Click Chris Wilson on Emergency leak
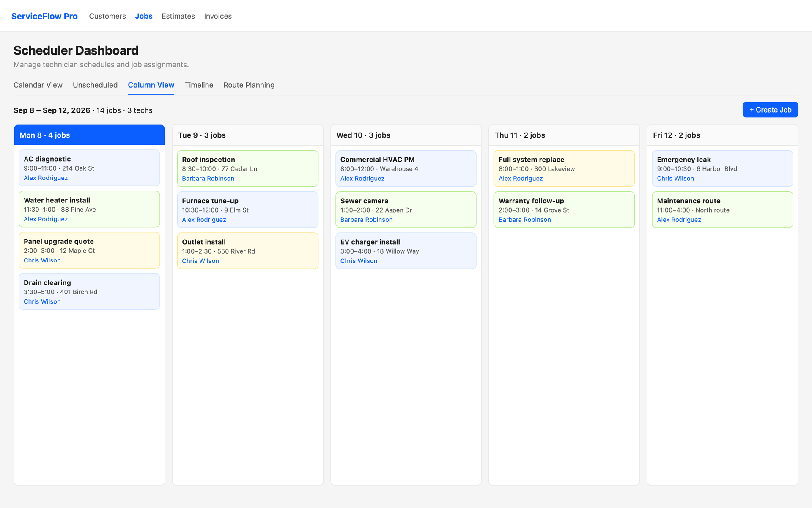This screenshot has width=812, height=508. 675,179
